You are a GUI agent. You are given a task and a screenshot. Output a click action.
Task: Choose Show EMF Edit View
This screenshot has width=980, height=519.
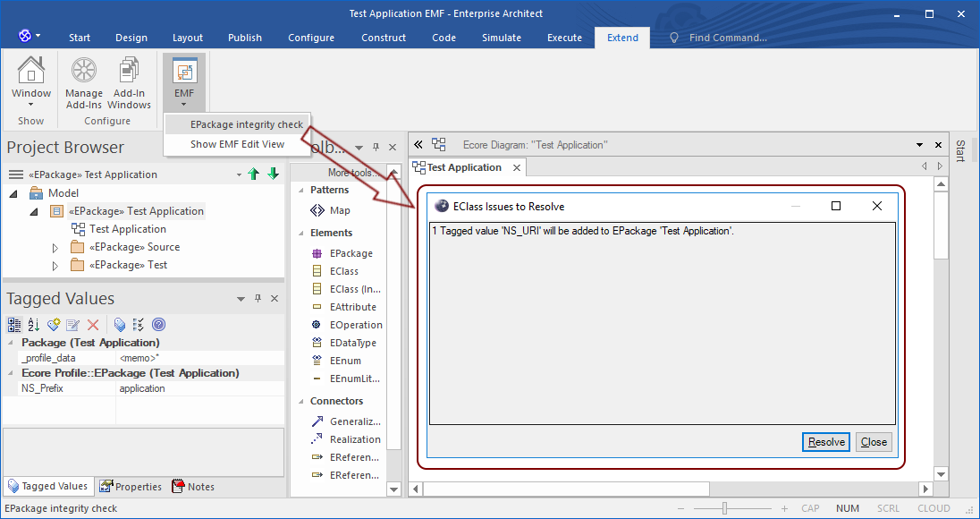238,144
